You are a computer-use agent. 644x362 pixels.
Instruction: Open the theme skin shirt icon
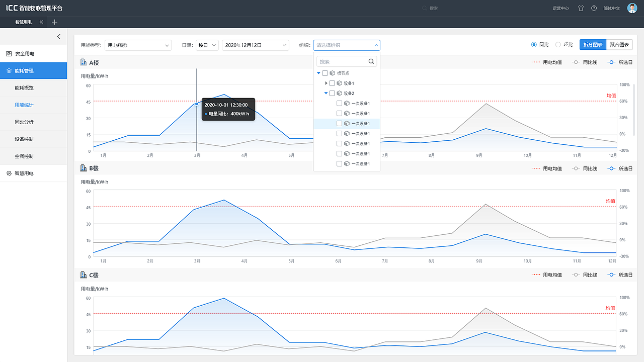(x=581, y=8)
